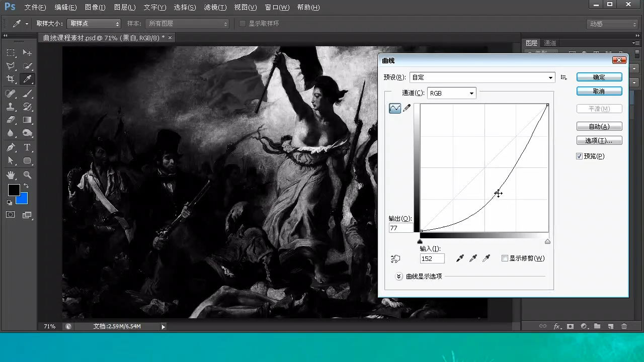Screen dimensions: 644x362
Task: Select the Eraser tool
Action: pos(11,120)
